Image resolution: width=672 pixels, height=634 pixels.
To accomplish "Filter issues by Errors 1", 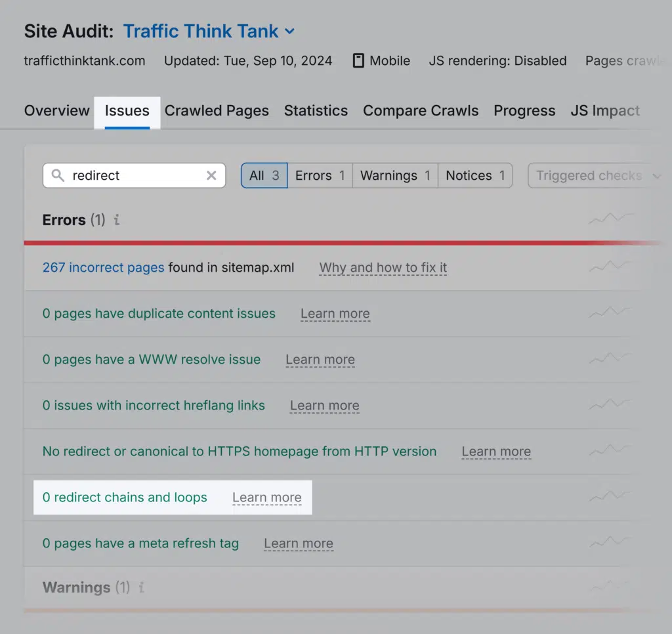I will click(x=320, y=175).
